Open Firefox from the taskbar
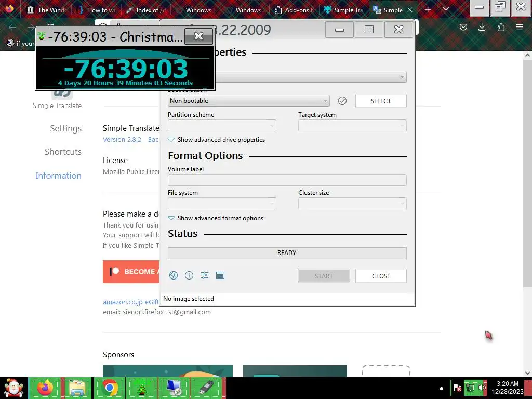Viewport: 532px width, 399px height. (x=45, y=388)
